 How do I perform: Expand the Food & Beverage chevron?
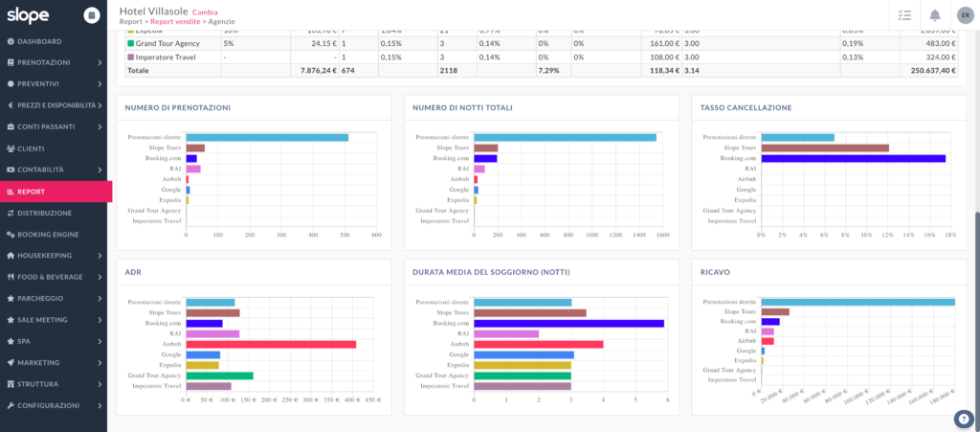click(100, 277)
